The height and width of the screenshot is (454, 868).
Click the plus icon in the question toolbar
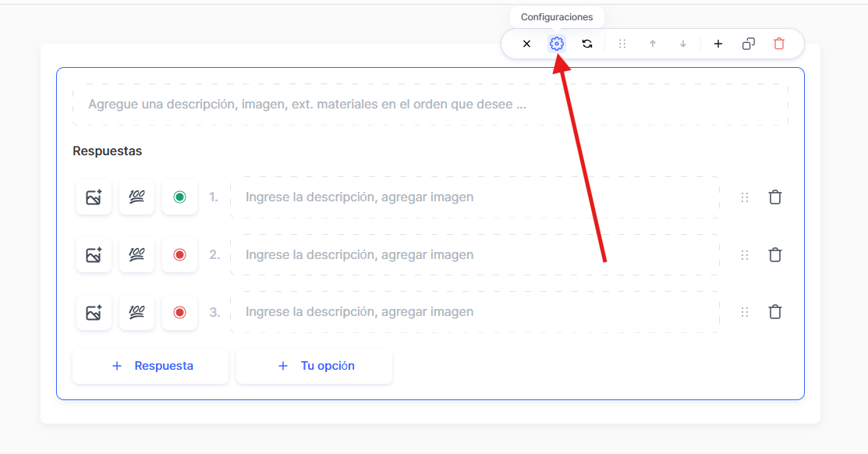point(718,44)
